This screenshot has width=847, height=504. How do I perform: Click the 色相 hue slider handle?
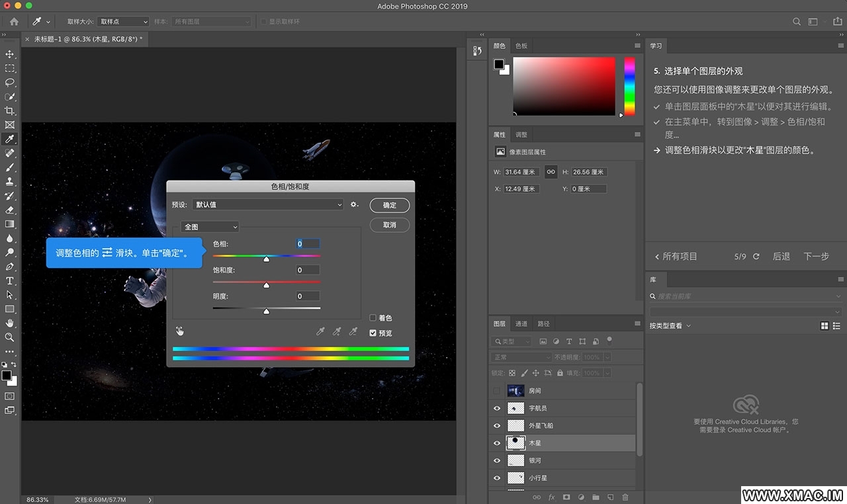click(267, 259)
